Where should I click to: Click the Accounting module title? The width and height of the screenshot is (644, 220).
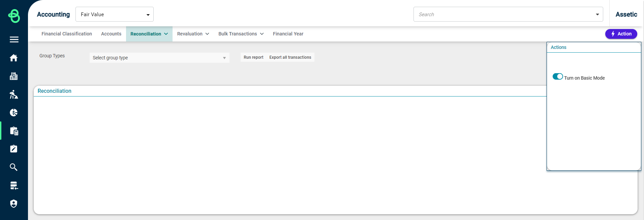(53, 14)
